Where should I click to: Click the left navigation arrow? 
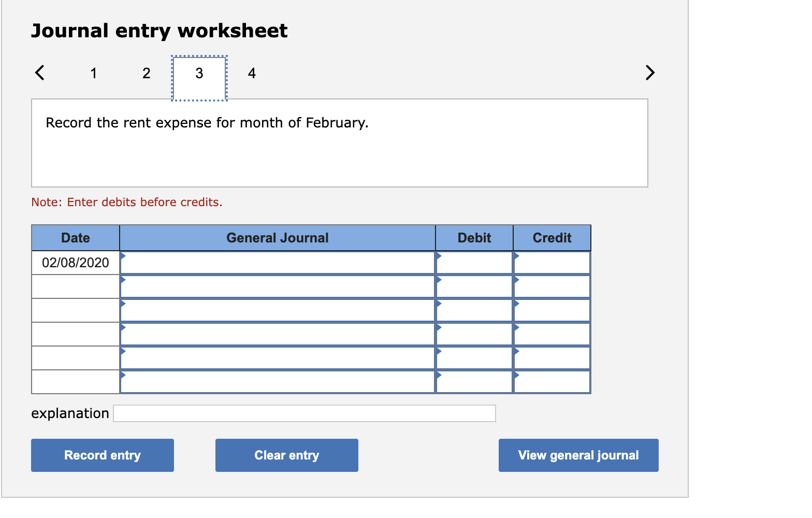coord(39,73)
